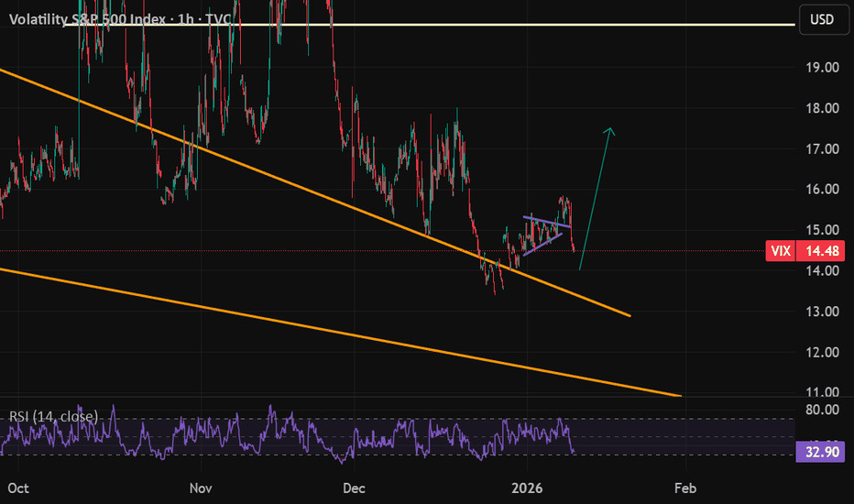Click the Dec label on time axis
The image size is (854, 504).
(352, 487)
